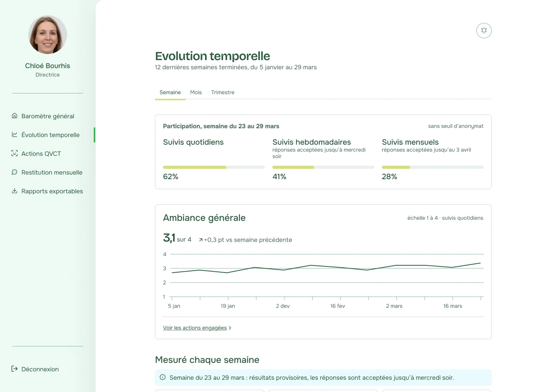
Task: Click the Actions QVCT face icon
Action: coord(15,153)
